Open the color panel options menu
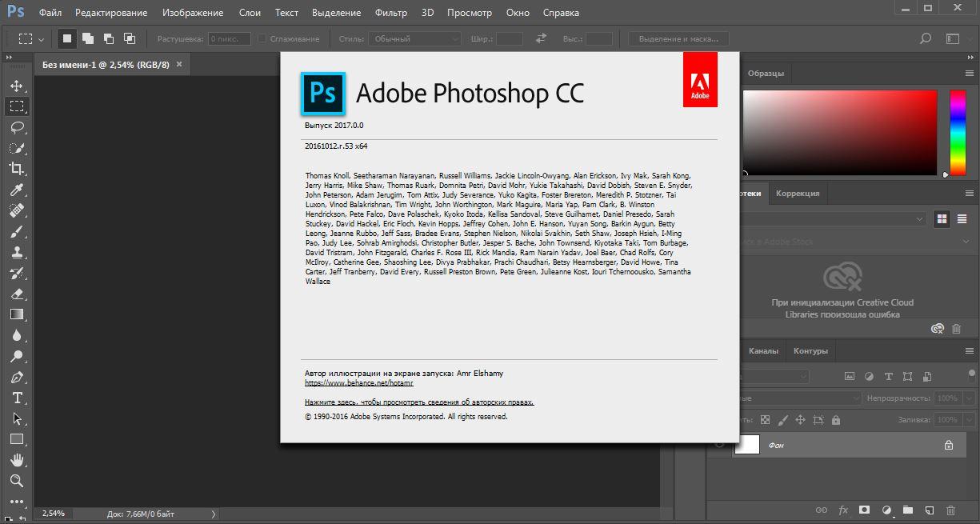Viewport: 980px width, 524px height. pyautogui.click(x=970, y=73)
